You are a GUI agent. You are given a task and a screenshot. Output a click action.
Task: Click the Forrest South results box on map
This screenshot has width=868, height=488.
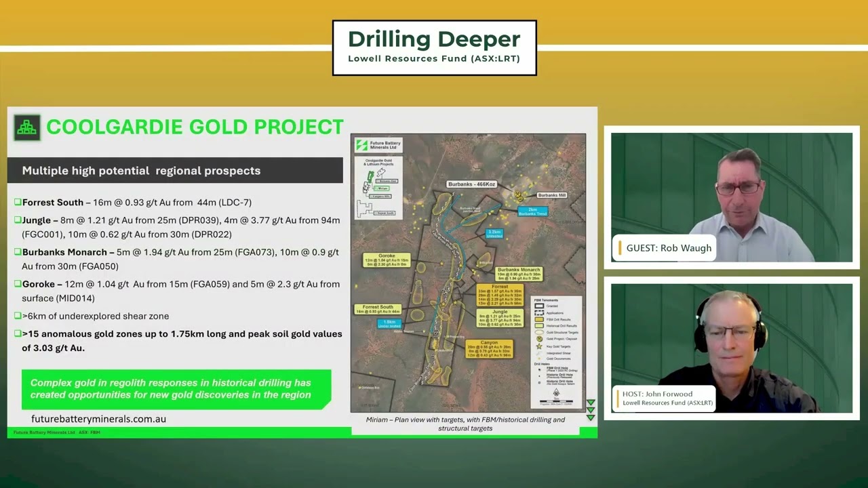click(378, 309)
